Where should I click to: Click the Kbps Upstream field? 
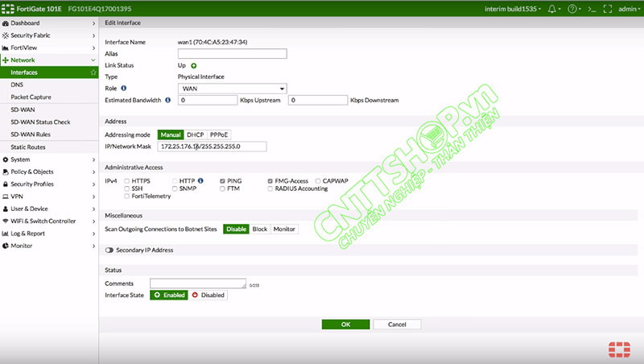(x=208, y=100)
